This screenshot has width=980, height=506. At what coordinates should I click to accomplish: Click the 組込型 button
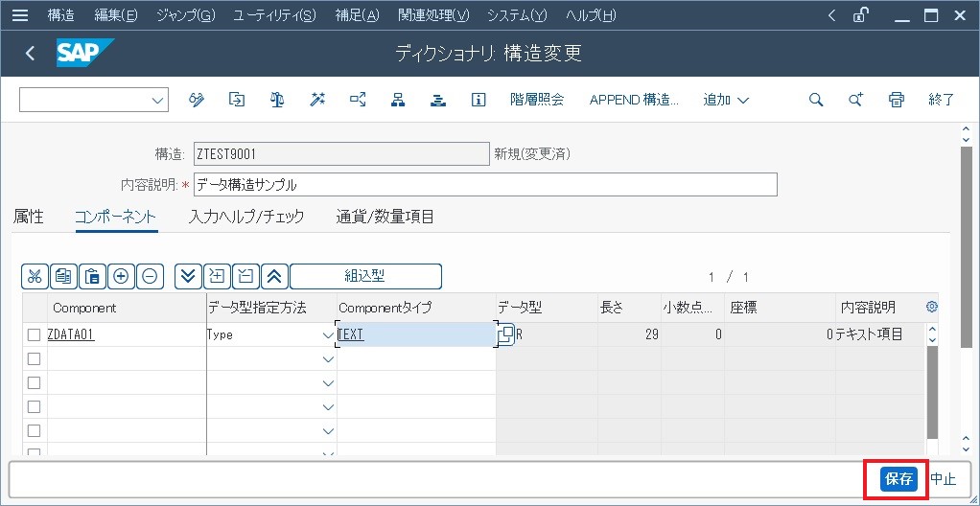coord(365,276)
